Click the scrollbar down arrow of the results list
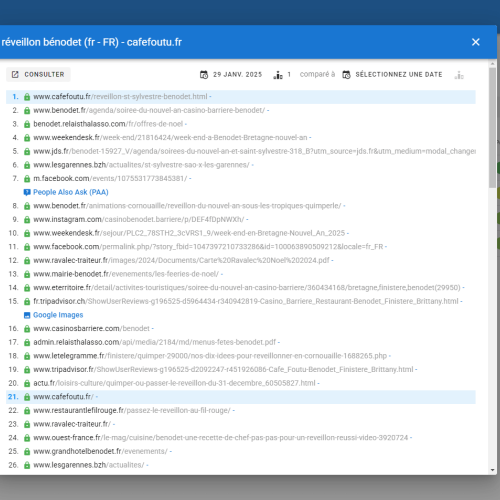The height and width of the screenshot is (500, 500). [x=493, y=470]
